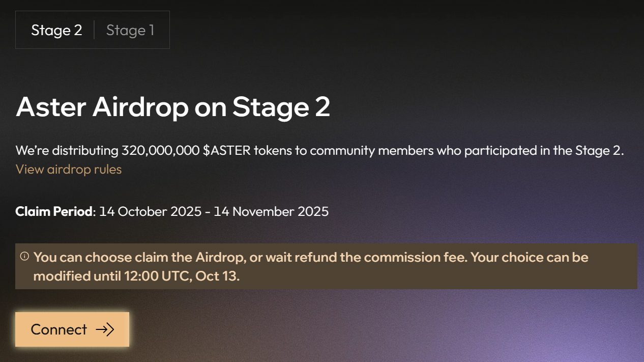Image resolution: width=644 pixels, height=362 pixels.
Task: Click the 14 October 2025 start date
Action: click(150, 211)
